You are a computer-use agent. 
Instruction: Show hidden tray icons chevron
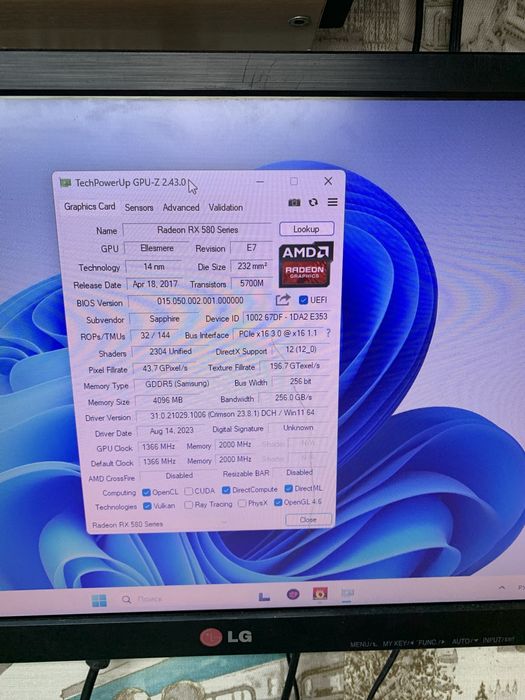pos(502,588)
